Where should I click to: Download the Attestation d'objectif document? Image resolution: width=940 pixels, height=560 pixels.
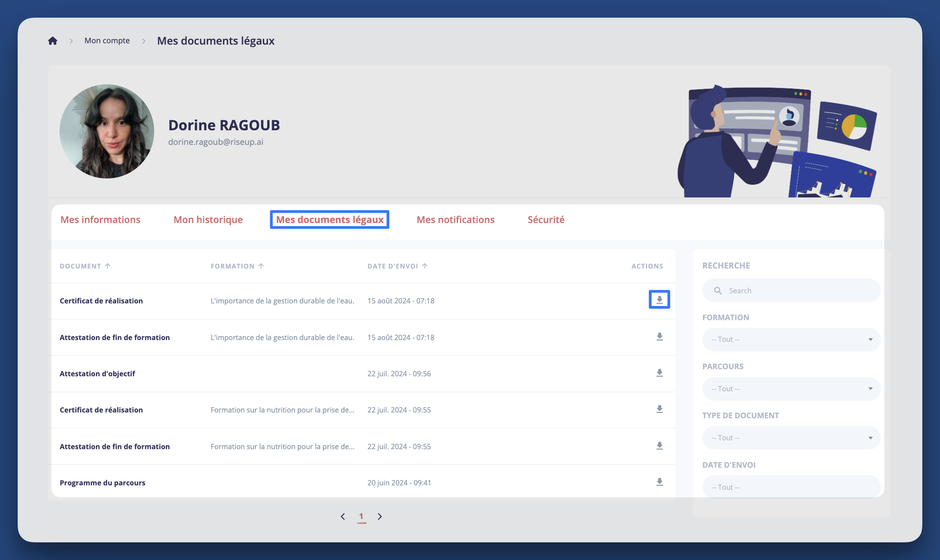pyautogui.click(x=660, y=373)
